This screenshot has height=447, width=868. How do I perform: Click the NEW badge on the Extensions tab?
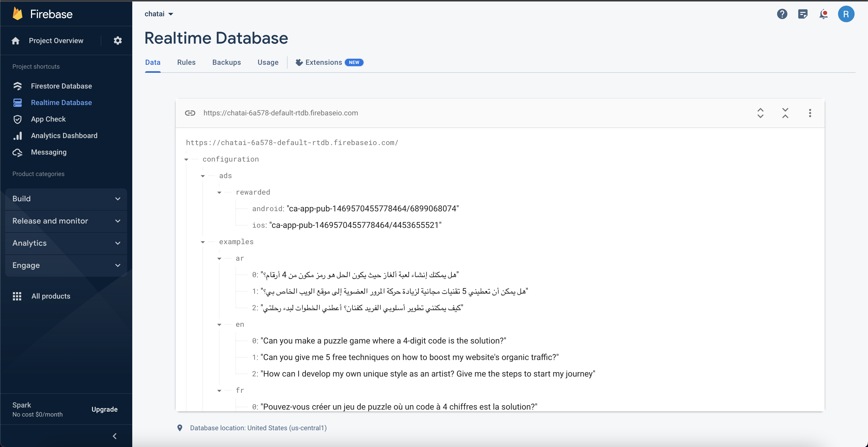(354, 63)
